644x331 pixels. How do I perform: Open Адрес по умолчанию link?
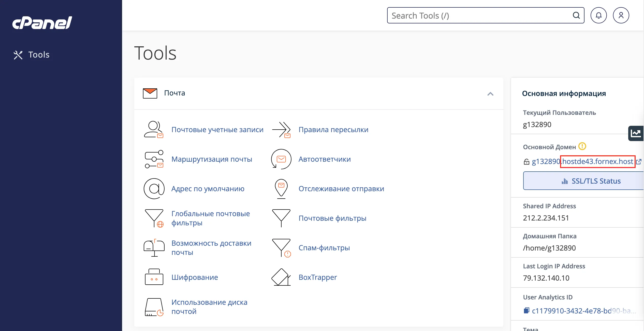[208, 189]
